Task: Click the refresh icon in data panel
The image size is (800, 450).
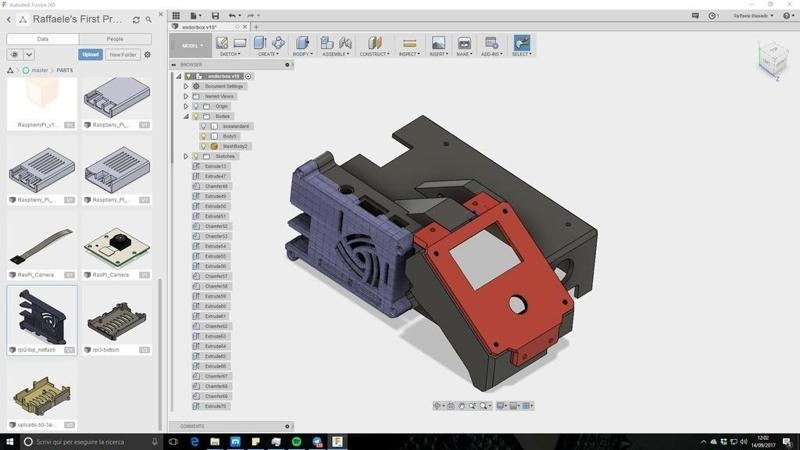Action: click(136, 20)
